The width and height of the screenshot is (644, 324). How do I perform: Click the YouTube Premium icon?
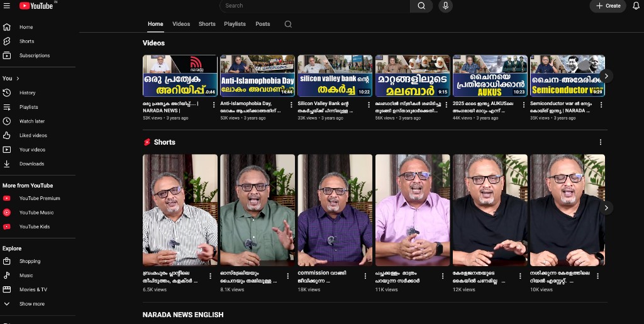tap(6, 198)
